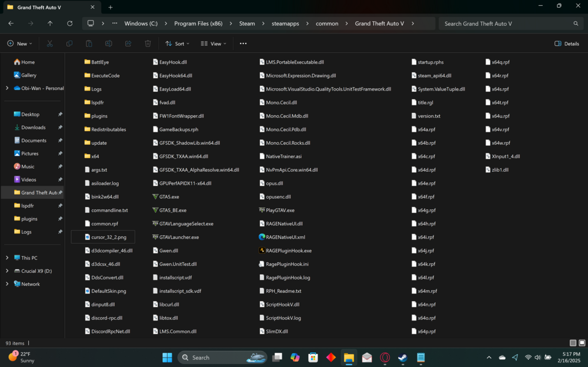The width and height of the screenshot is (588, 367).
Task: Unpin Videos from Quick access
Action: [x=60, y=180]
